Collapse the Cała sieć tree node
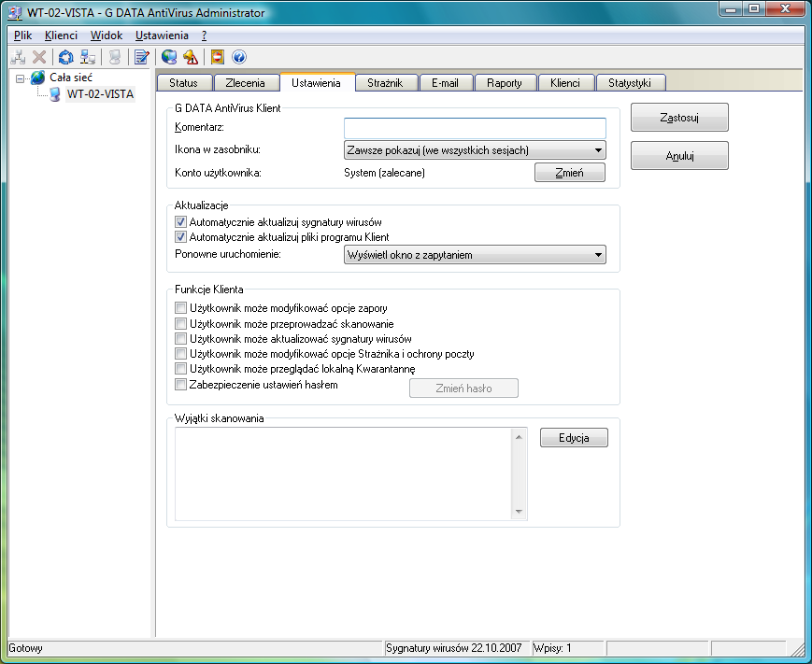Viewport: 812px width, 664px height. click(x=20, y=78)
